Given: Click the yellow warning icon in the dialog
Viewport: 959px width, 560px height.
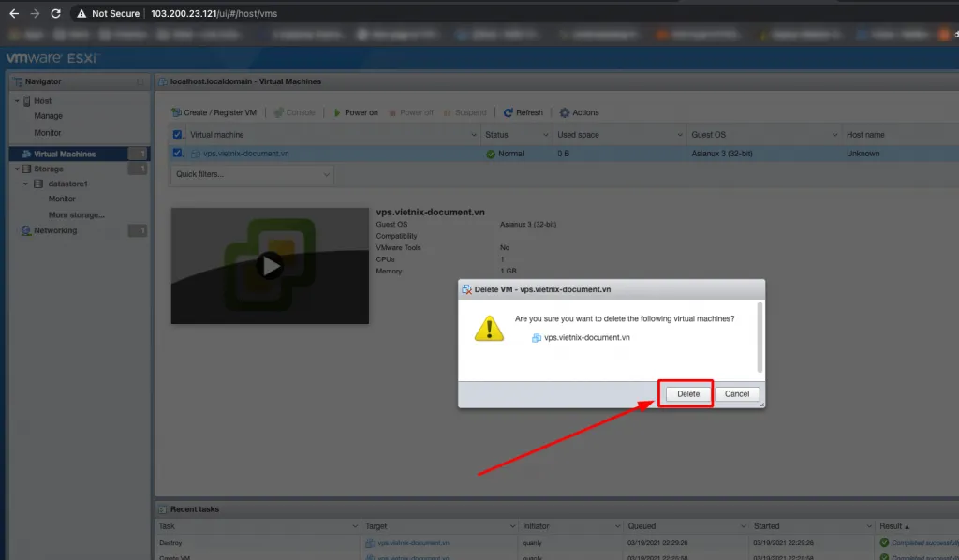Looking at the screenshot, I should [489, 329].
